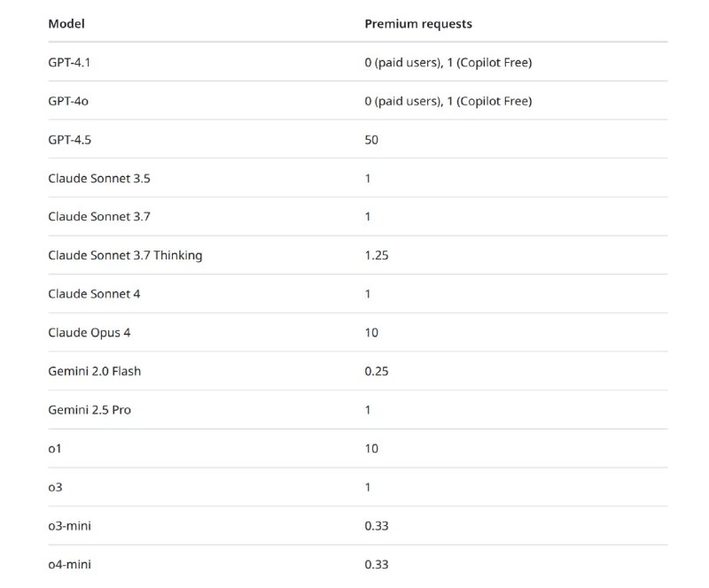Click the Claude Opus 4 row label
The height and width of the screenshot is (588, 709).
pyautogui.click(x=90, y=332)
